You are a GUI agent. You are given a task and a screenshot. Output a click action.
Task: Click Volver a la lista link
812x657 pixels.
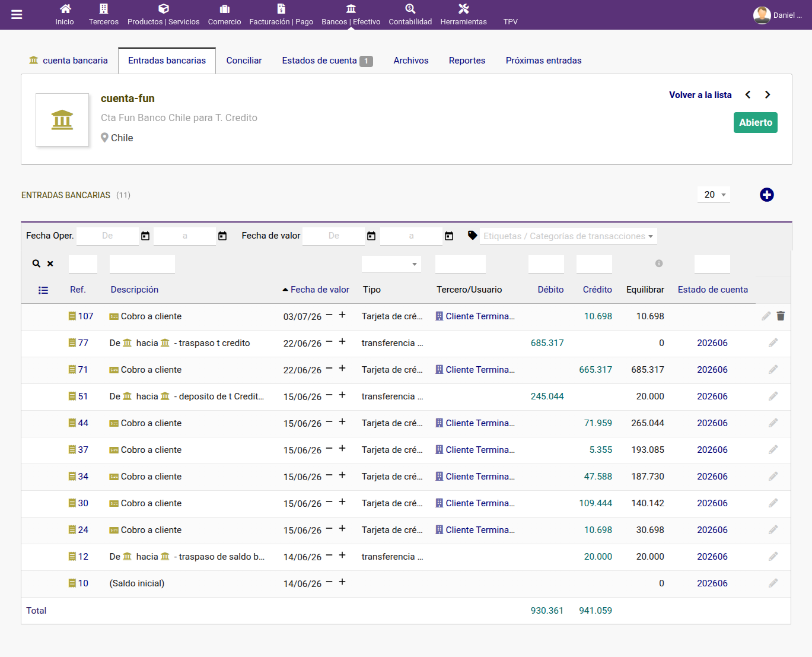[700, 95]
